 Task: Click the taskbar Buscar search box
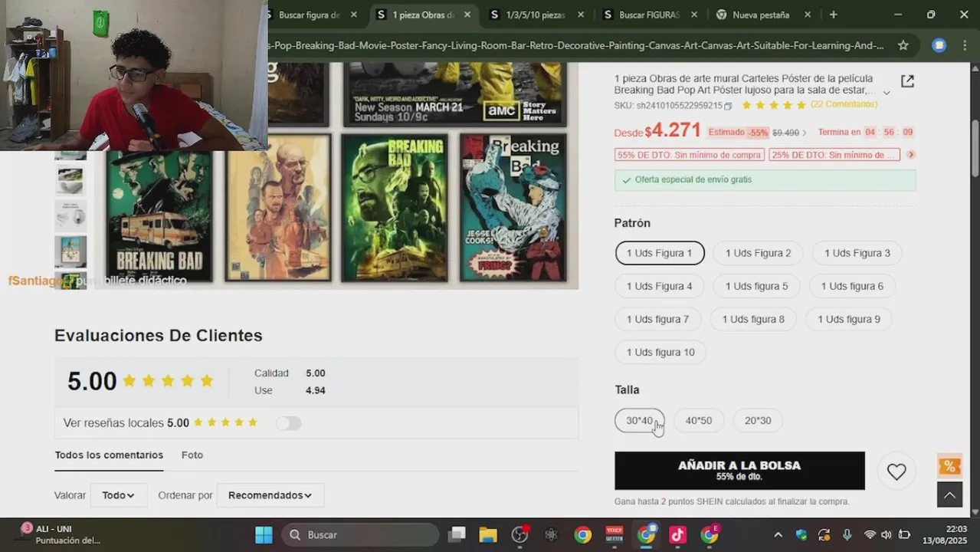[360, 534]
